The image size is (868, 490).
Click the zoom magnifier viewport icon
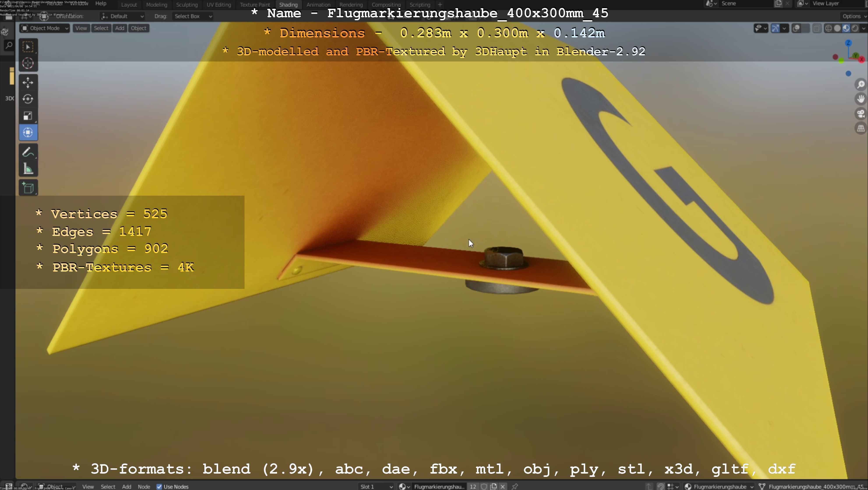(x=861, y=84)
